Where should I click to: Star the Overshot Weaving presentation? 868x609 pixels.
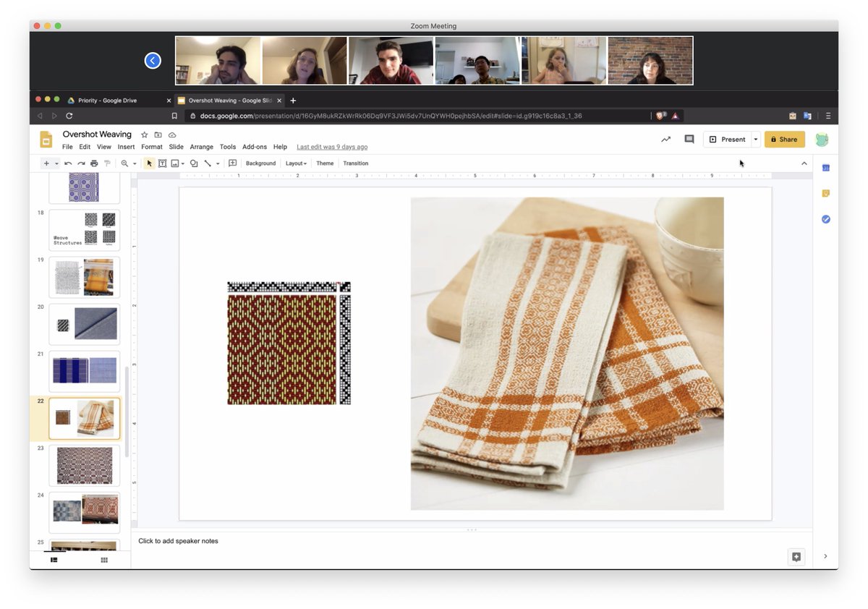pyautogui.click(x=144, y=135)
